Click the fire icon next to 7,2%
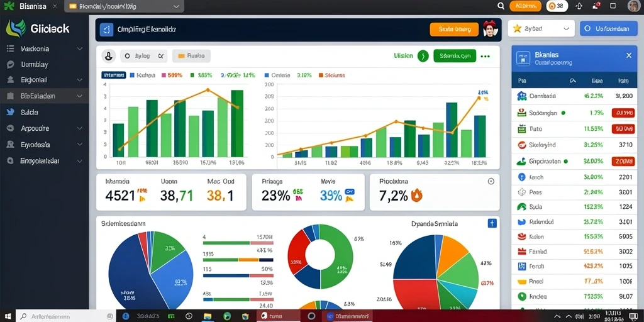The width and height of the screenshot is (644, 322). click(x=416, y=195)
